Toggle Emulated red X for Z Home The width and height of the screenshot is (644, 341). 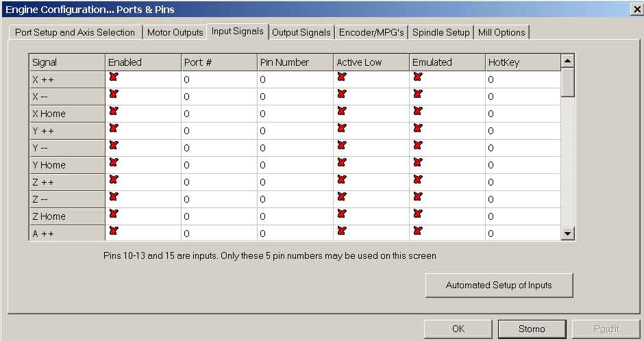(418, 214)
